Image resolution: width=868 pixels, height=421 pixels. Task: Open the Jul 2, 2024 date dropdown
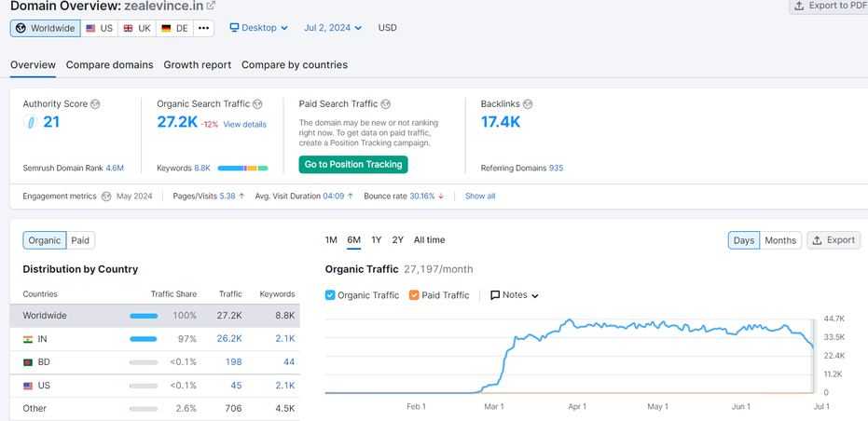pyautogui.click(x=333, y=28)
